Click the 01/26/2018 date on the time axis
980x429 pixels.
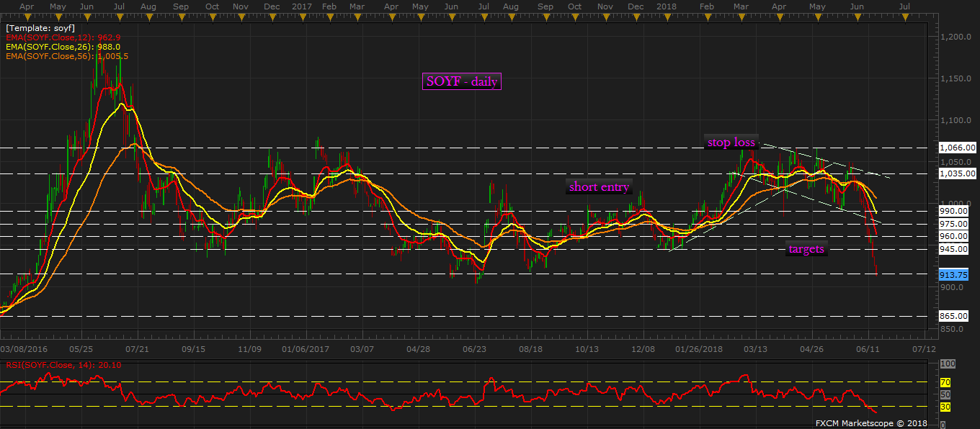[x=698, y=349]
